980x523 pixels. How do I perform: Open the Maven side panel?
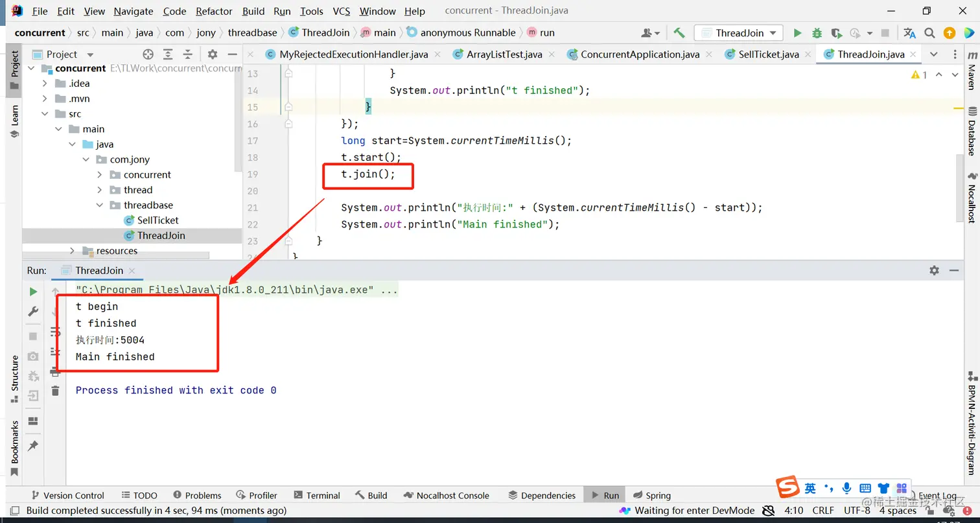tap(972, 71)
